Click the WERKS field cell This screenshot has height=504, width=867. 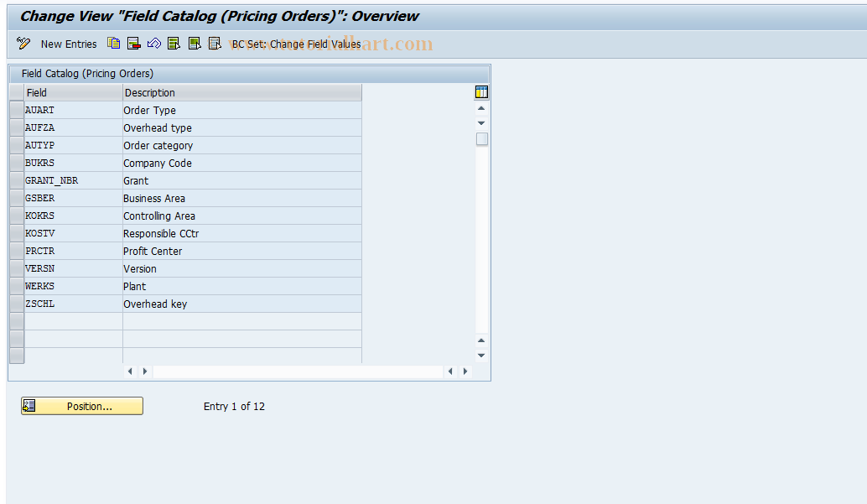point(73,287)
